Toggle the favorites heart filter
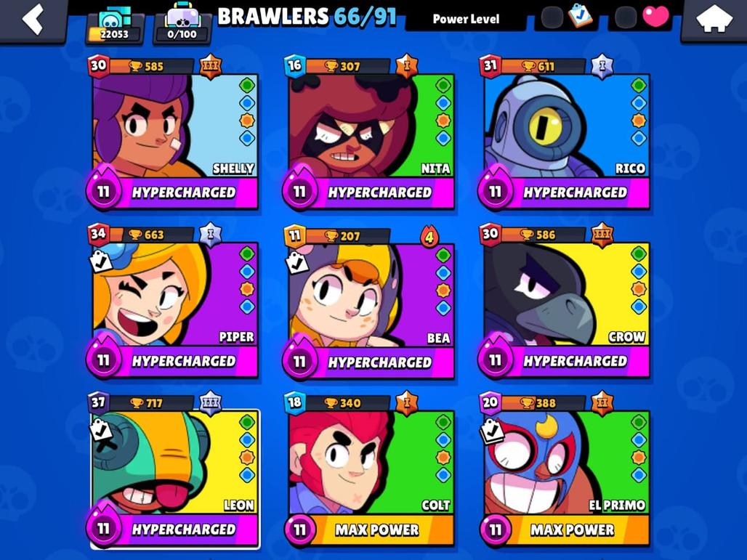This screenshot has height=560, width=747. click(655, 16)
